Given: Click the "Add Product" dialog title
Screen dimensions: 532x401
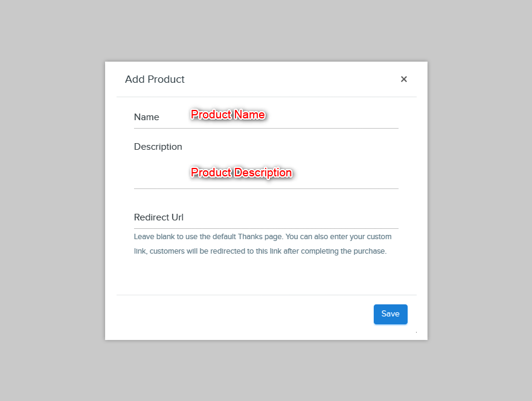Looking at the screenshot, I should click(x=155, y=79).
